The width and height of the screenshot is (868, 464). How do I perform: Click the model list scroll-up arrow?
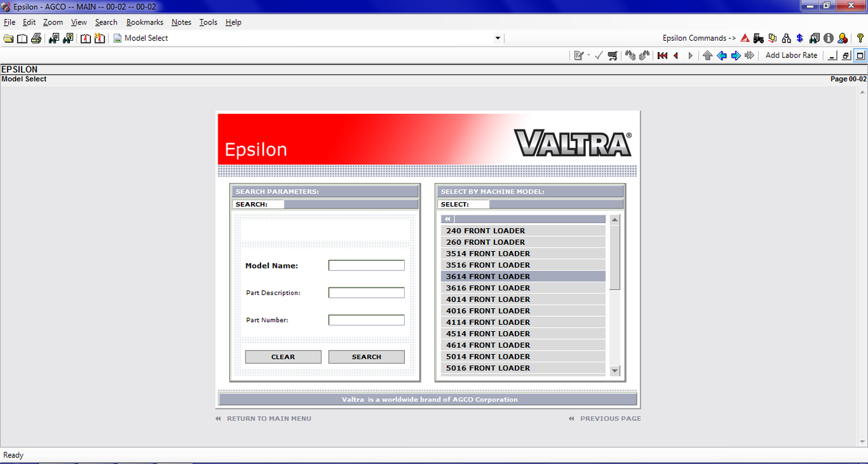tap(615, 220)
